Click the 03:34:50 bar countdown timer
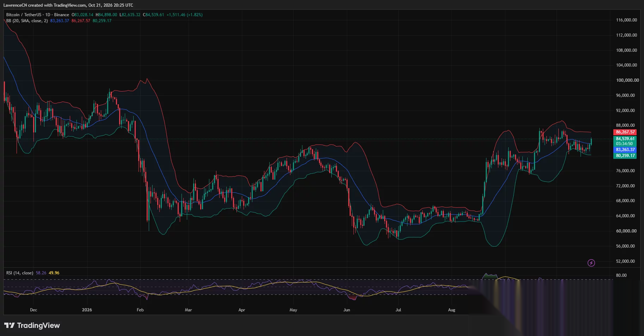 (624, 144)
